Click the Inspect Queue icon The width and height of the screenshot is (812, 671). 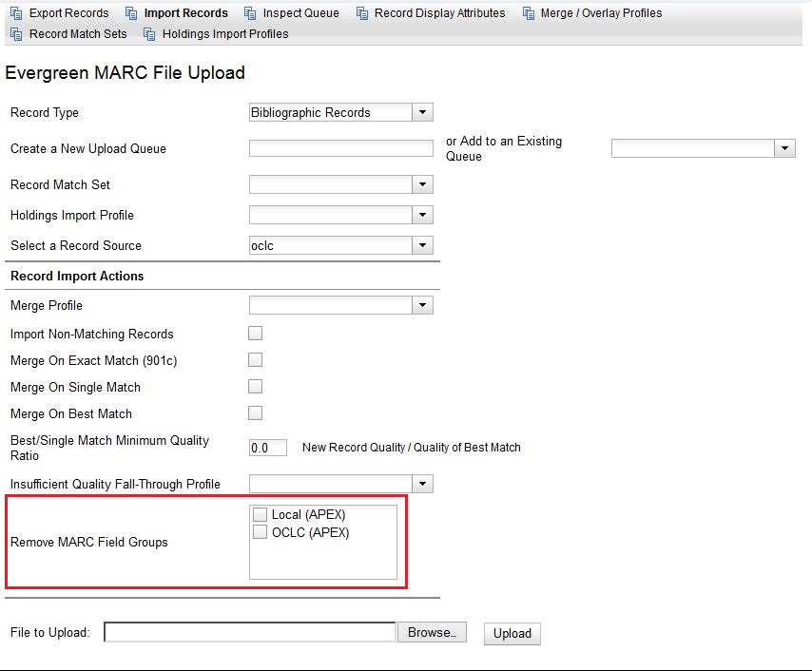(250, 13)
